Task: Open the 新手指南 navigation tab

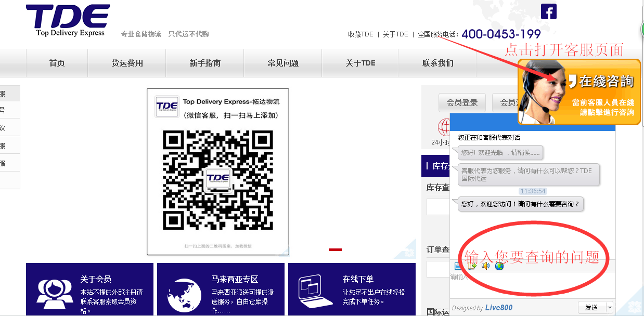Action: 205,63
